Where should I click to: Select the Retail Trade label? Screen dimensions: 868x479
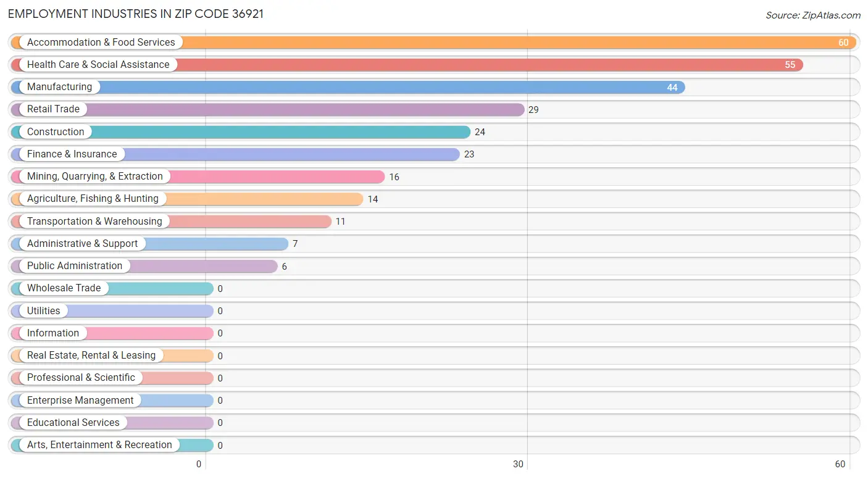pyautogui.click(x=53, y=109)
